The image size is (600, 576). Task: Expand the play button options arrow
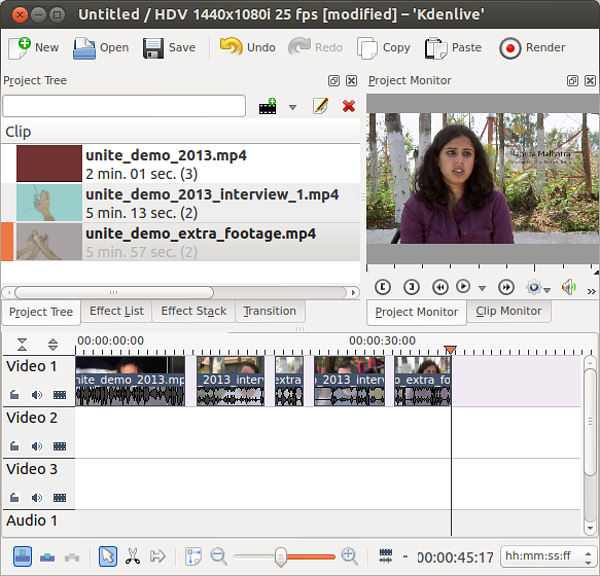click(482, 288)
